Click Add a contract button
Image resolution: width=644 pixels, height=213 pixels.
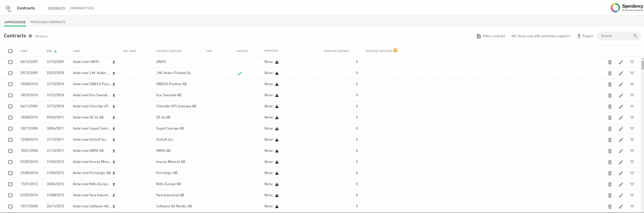pyautogui.click(x=491, y=36)
